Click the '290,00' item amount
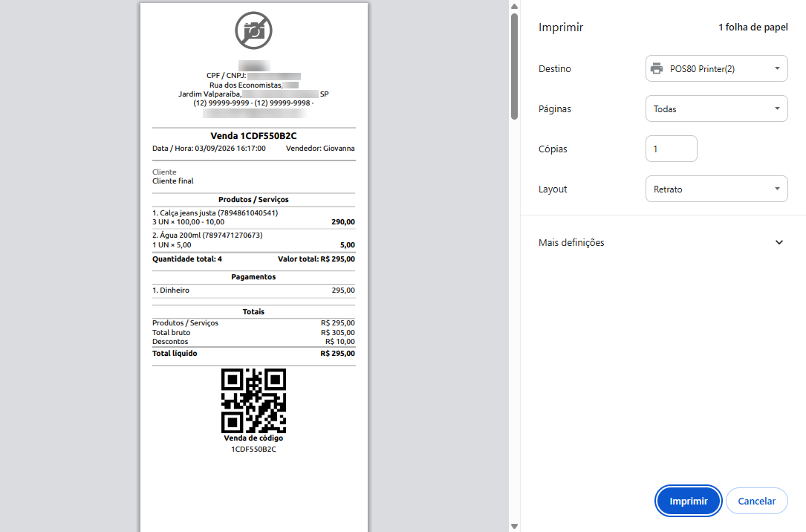806x532 pixels. pyautogui.click(x=343, y=222)
